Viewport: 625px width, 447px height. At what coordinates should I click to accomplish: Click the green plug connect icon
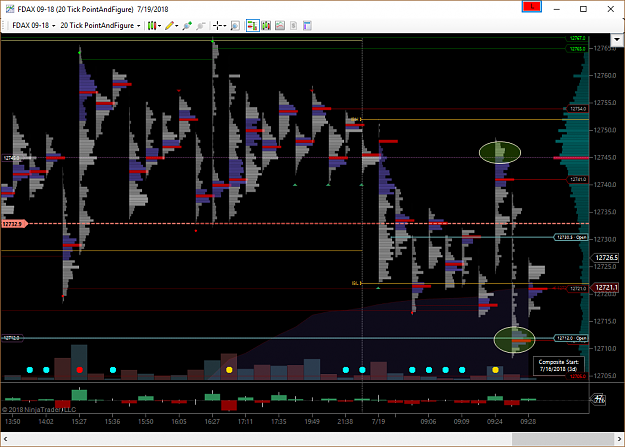coord(187,26)
